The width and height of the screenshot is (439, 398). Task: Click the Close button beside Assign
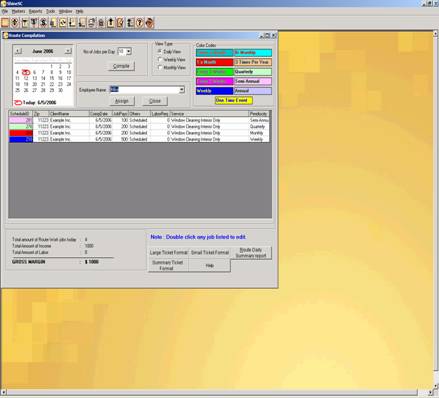(x=155, y=101)
